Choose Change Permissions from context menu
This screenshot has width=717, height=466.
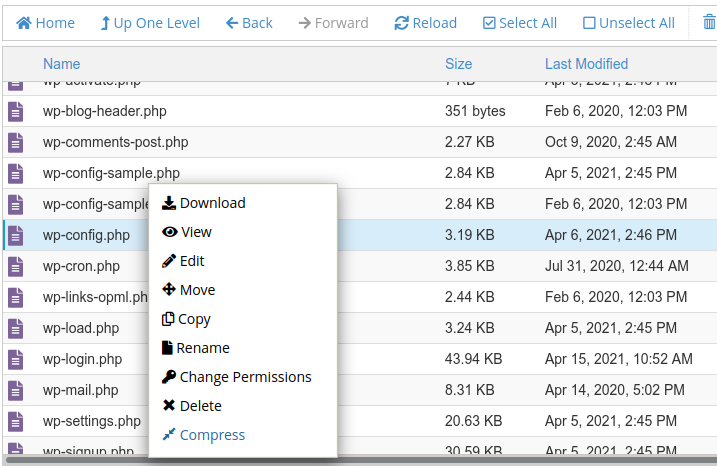[236, 377]
